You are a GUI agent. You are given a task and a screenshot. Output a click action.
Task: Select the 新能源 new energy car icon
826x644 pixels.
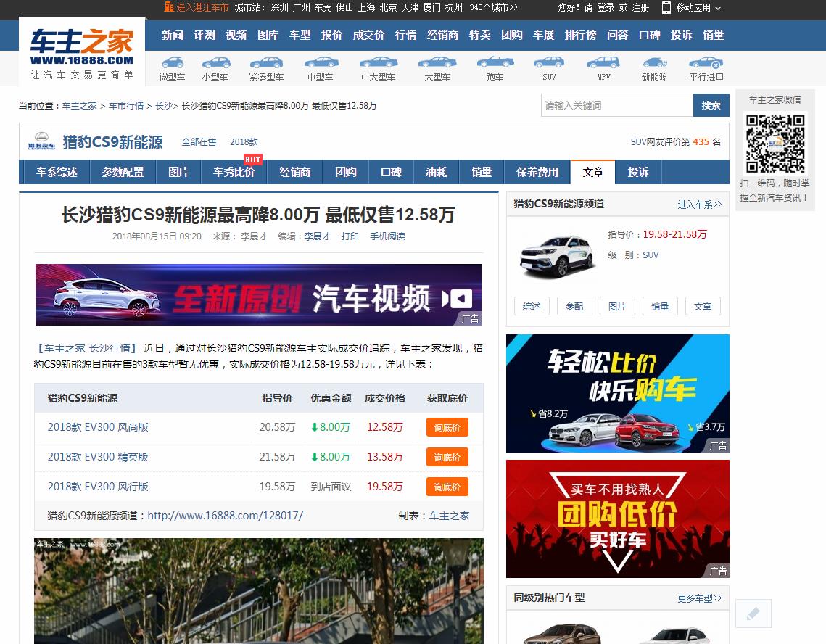click(655, 62)
